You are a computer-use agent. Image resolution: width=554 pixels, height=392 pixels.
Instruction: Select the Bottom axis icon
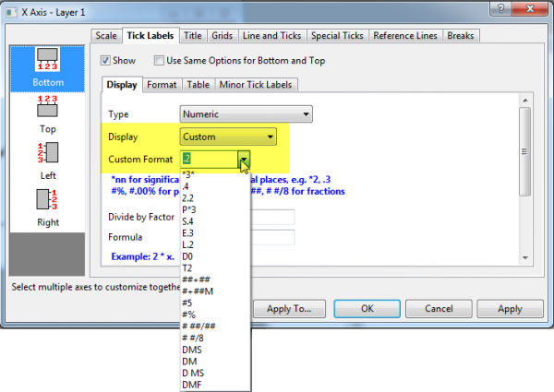tap(50, 66)
